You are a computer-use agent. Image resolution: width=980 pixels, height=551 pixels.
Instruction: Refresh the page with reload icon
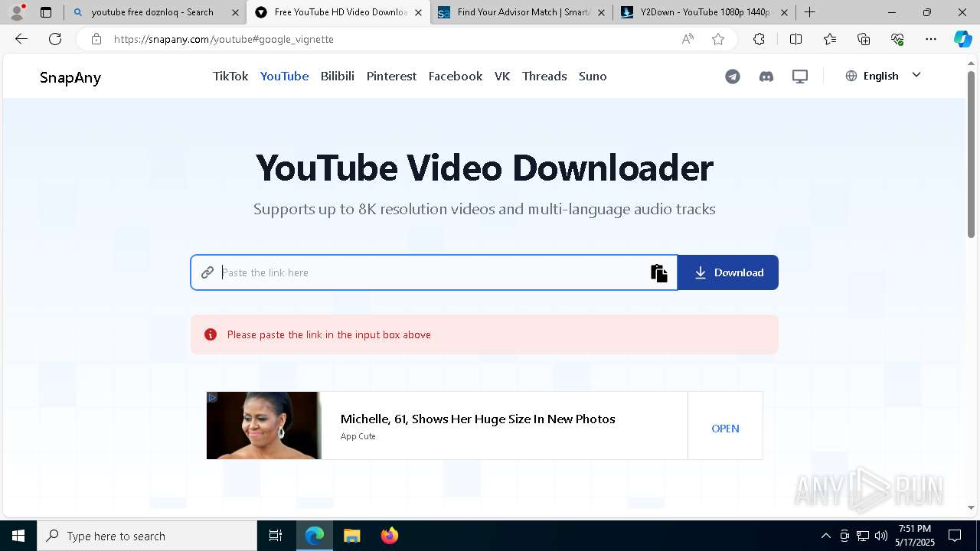[x=55, y=39]
